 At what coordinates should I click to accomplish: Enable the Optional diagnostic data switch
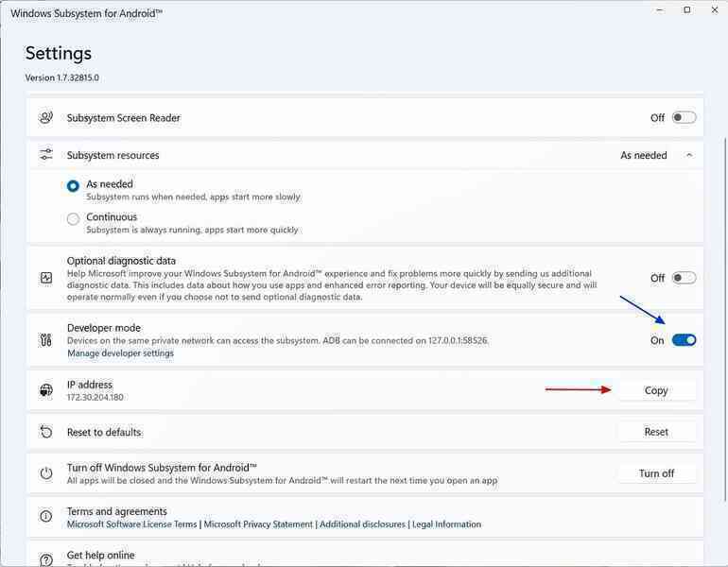point(684,278)
